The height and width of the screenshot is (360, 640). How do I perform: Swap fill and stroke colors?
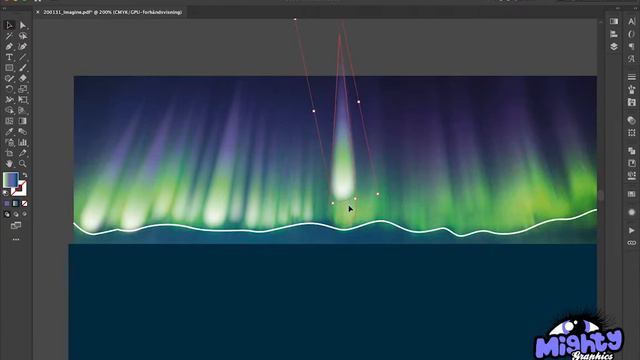click(24, 175)
